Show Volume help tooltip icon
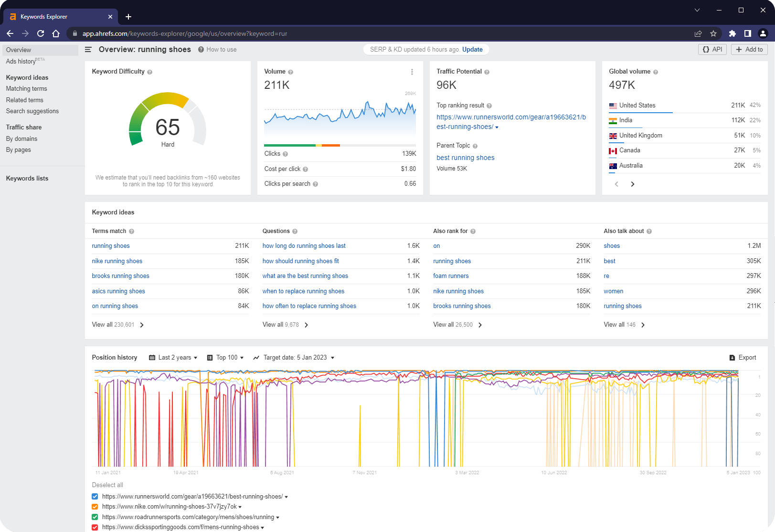This screenshot has width=775, height=532. point(291,72)
